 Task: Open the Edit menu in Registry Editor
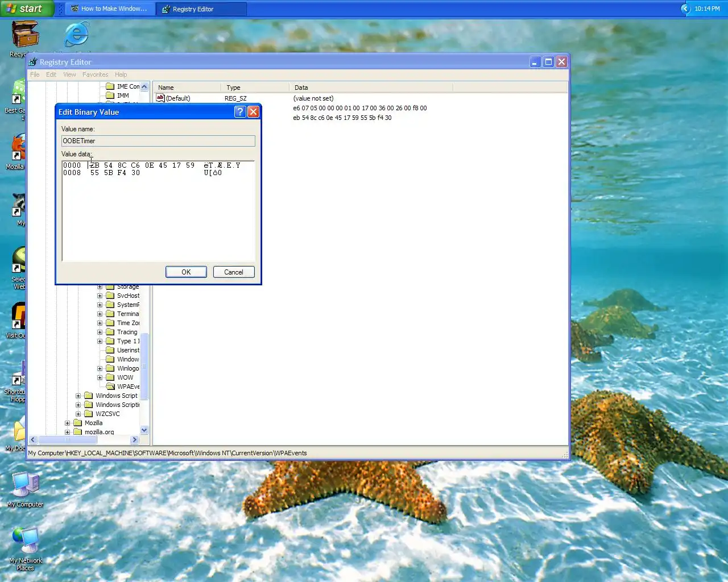[51, 74]
